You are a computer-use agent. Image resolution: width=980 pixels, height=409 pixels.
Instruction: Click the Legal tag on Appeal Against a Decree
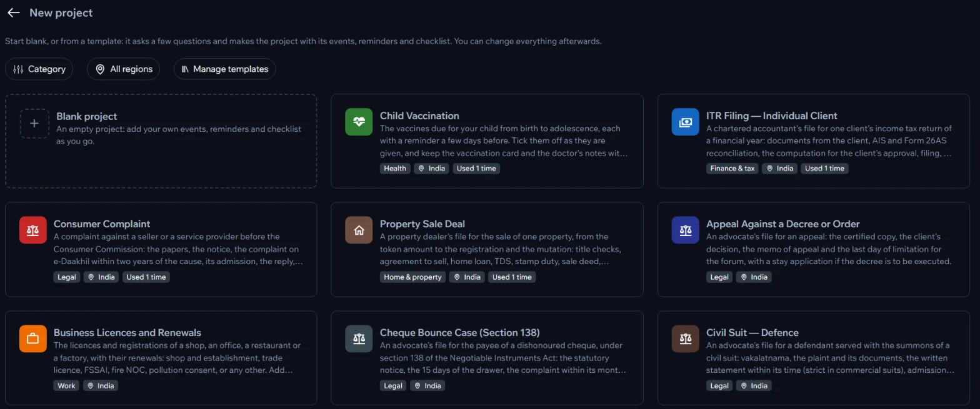point(719,277)
